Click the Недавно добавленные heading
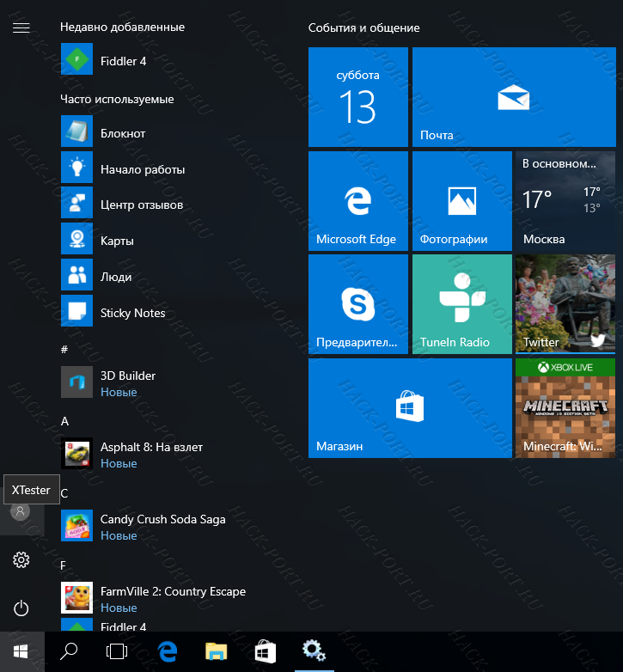Image resolution: width=623 pixels, height=672 pixels. 122,27
